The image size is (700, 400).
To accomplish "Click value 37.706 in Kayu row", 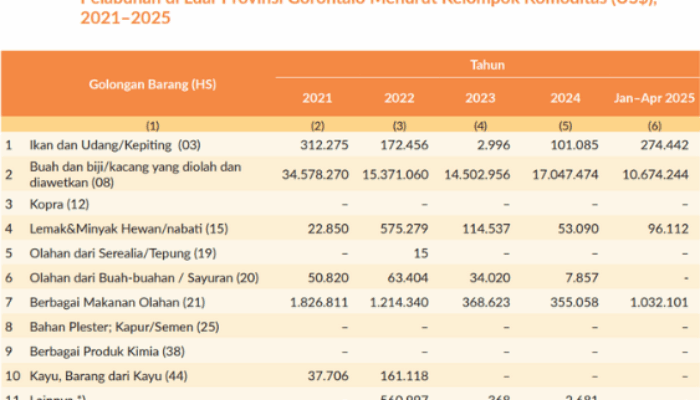I will click(328, 376).
